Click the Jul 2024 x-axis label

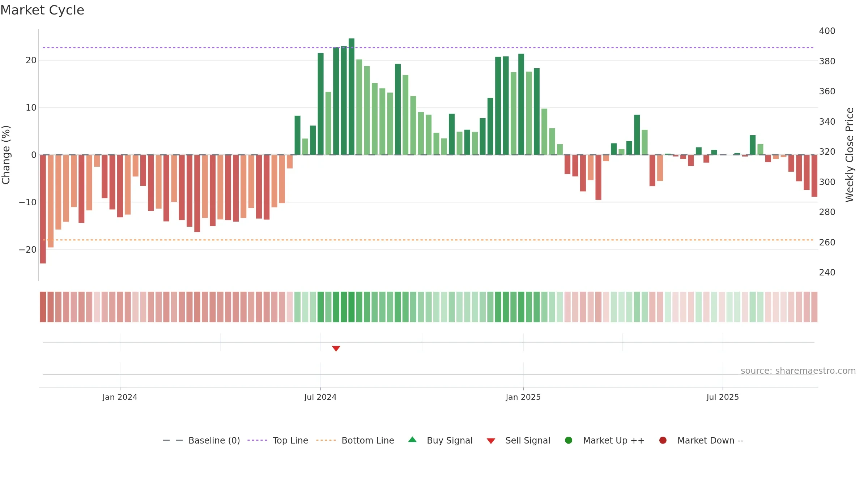click(x=320, y=397)
